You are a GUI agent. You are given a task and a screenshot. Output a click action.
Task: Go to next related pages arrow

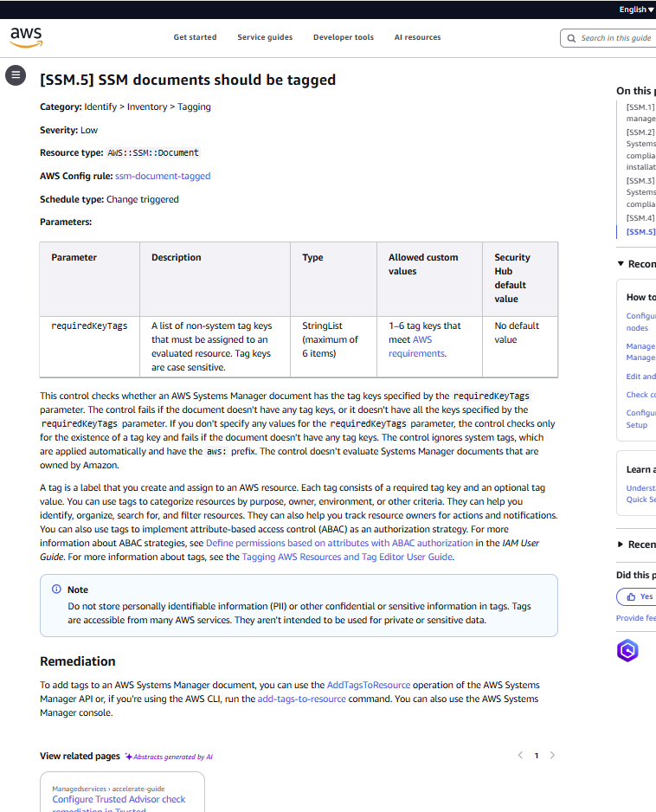pyautogui.click(x=553, y=755)
